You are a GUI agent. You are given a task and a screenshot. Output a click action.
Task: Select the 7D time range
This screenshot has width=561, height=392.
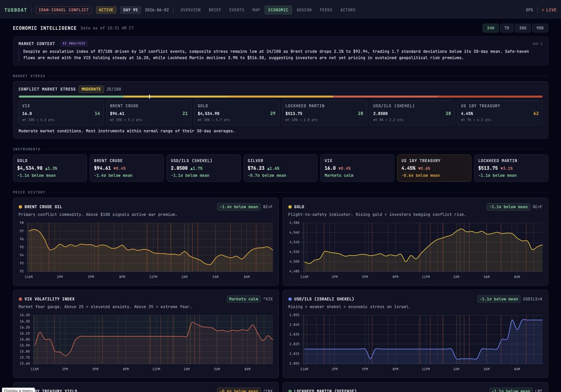point(507,28)
